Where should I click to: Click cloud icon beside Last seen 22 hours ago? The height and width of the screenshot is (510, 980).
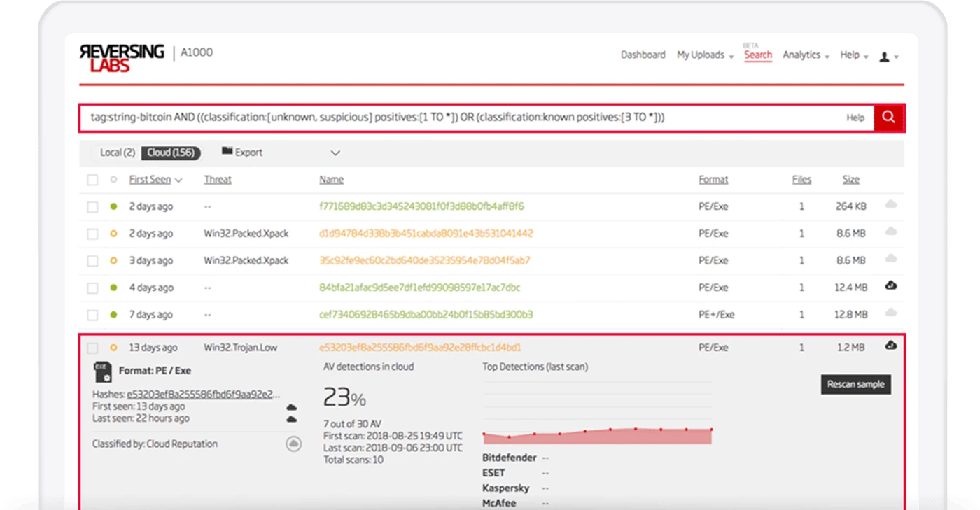[292, 419]
